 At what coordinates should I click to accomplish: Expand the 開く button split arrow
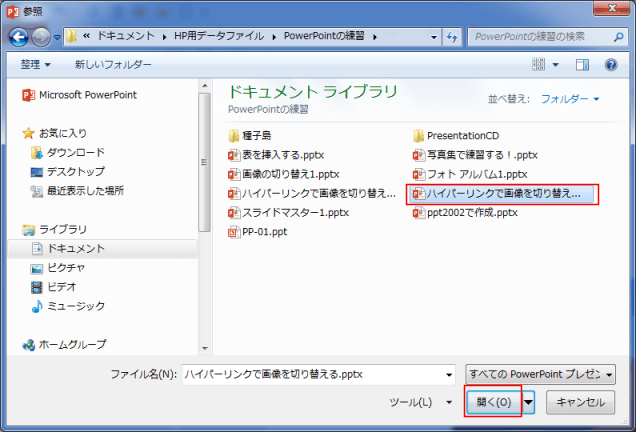(528, 402)
